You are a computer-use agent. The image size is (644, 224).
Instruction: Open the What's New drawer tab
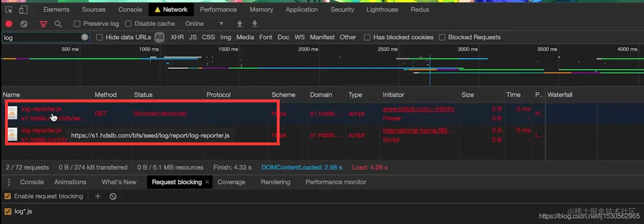pos(119,182)
